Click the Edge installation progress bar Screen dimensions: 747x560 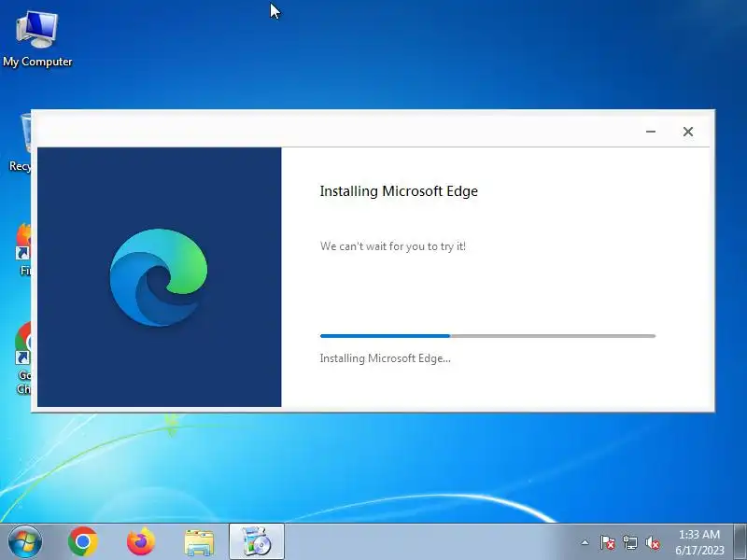[x=487, y=336]
